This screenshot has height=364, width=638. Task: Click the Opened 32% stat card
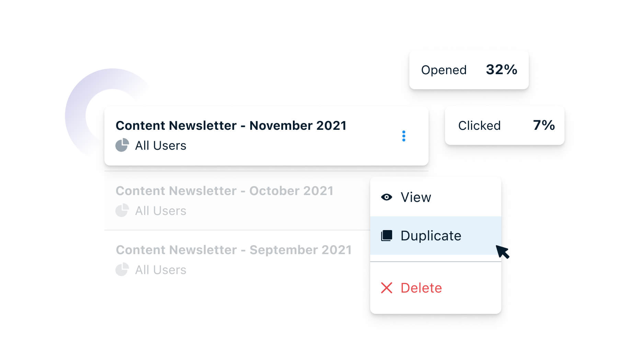click(469, 70)
